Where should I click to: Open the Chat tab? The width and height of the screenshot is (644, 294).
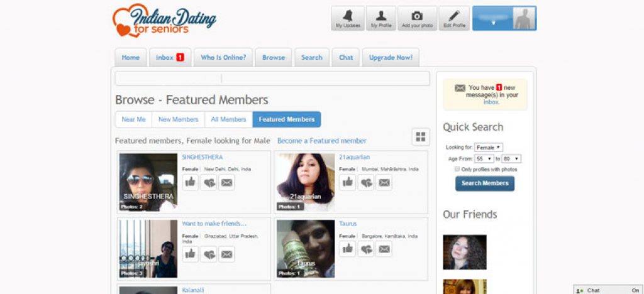[x=346, y=57]
